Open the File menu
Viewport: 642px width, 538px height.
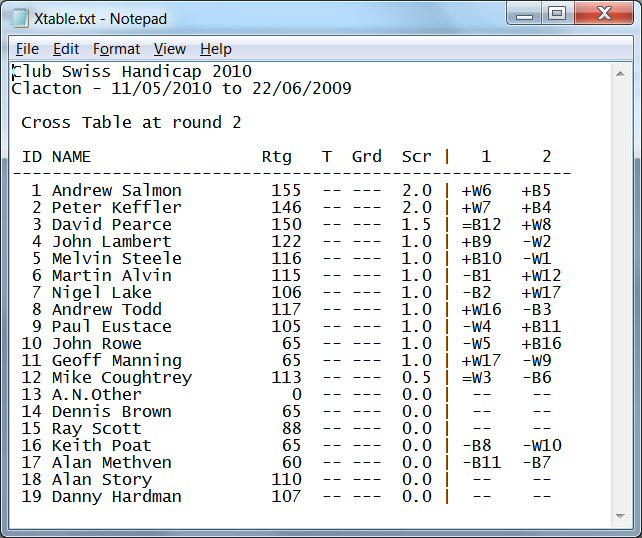coord(27,49)
